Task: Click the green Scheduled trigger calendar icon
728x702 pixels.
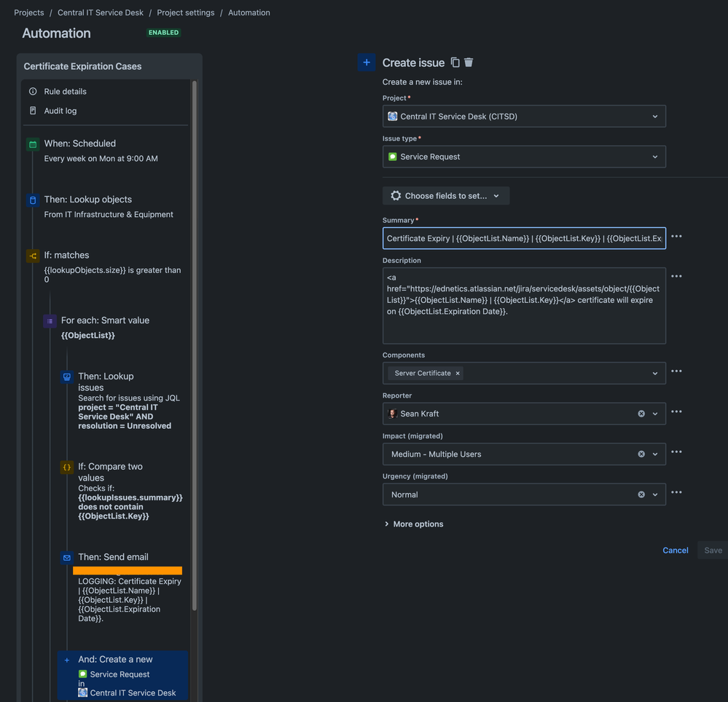Action: pyautogui.click(x=33, y=144)
